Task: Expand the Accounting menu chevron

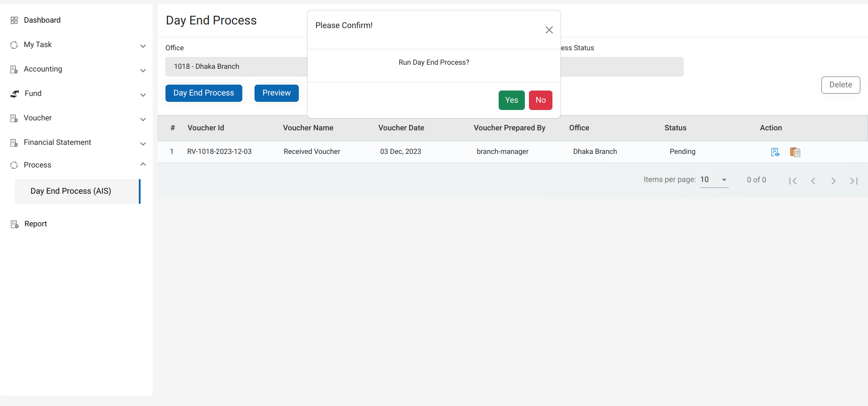Action: tap(143, 71)
